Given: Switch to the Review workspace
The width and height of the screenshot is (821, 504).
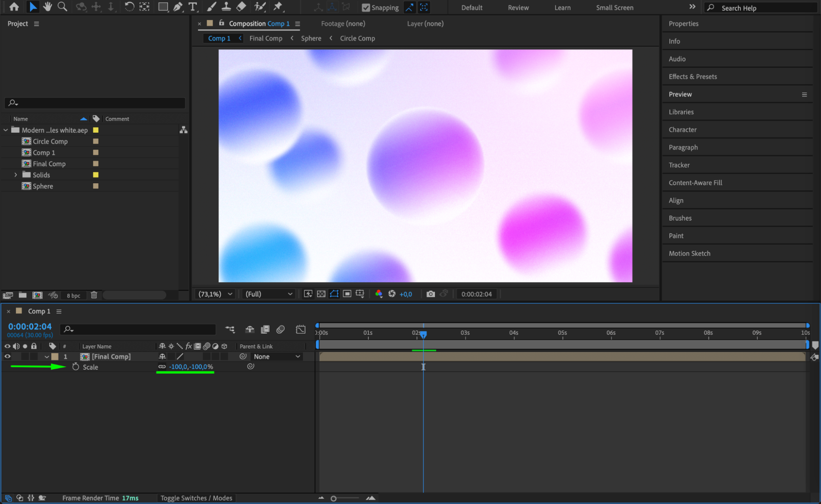Looking at the screenshot, I should click(x=518, y=7).
